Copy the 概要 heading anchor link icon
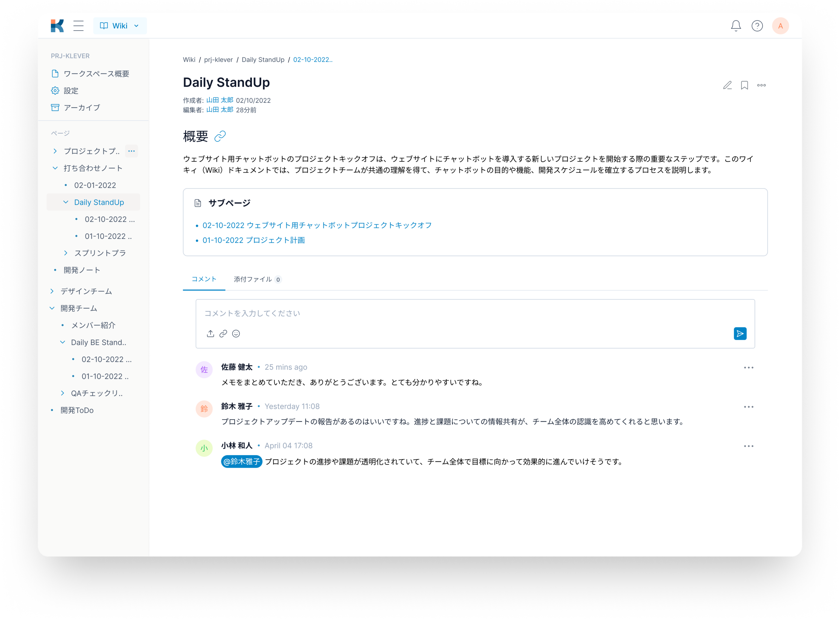Image resolution: width=840 pixels, height=620 pixels. pos(220,136)
